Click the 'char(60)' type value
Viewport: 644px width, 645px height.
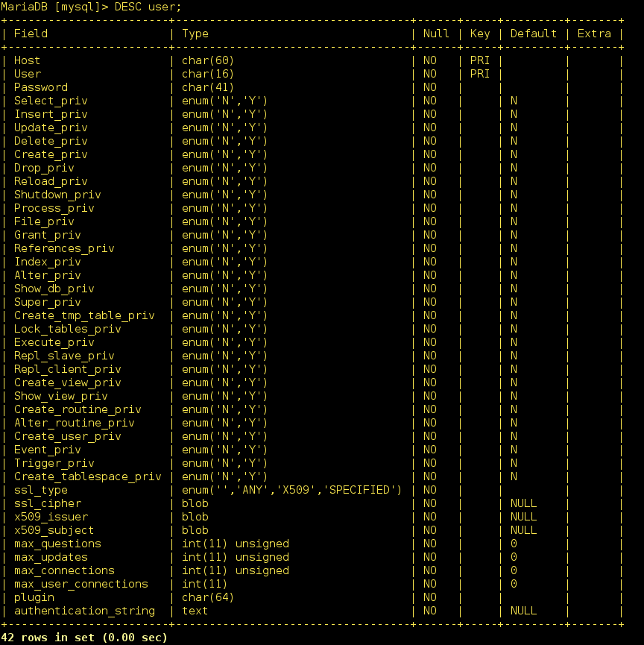208,60
